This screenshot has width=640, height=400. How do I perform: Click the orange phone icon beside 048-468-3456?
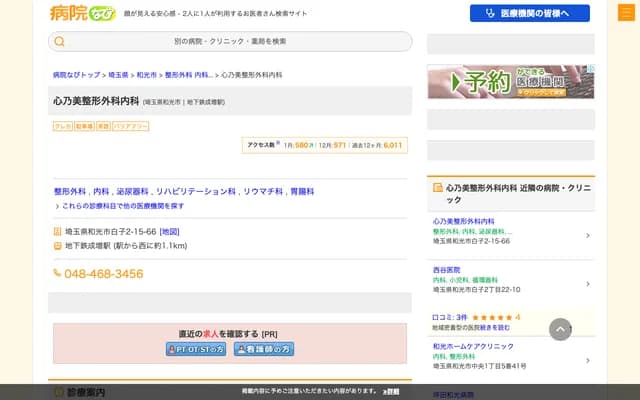[x=57, y=273]
